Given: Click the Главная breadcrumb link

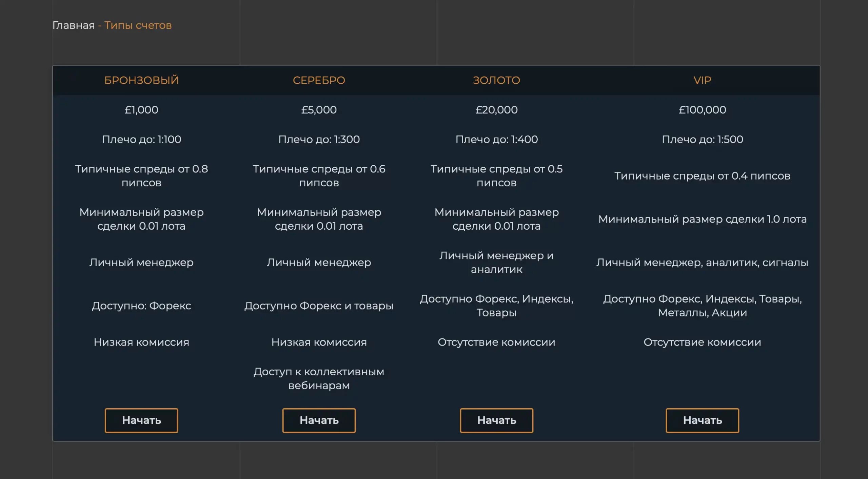Looking at the screenshot, I should 73,25.
